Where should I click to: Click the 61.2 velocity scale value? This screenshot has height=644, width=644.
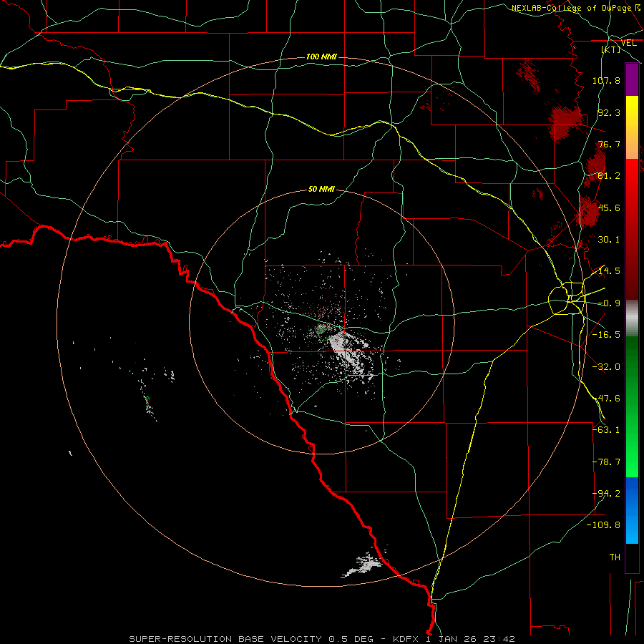609,176
